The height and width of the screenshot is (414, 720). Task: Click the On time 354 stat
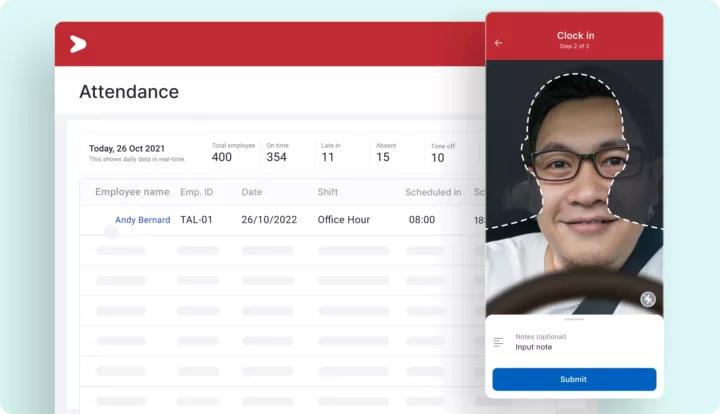click(x=277, y=152)
